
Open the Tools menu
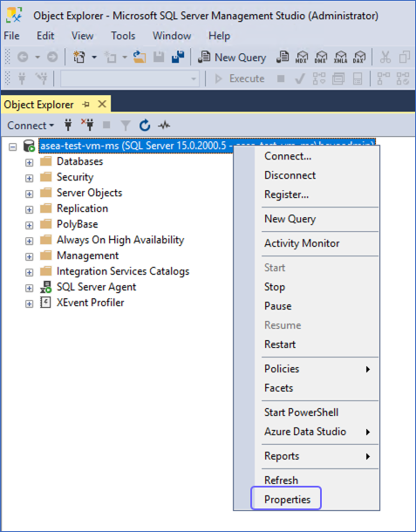pyautogui.click(x=123, y=36)
